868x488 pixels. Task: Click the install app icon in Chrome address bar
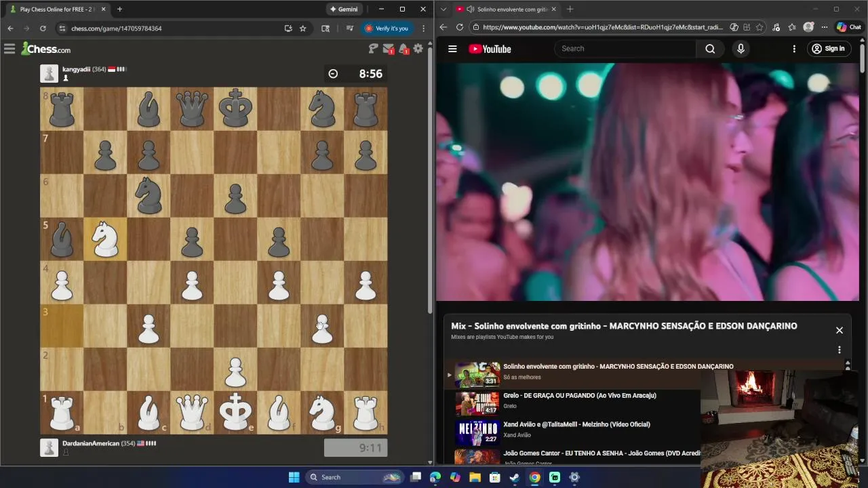[288, 28]
